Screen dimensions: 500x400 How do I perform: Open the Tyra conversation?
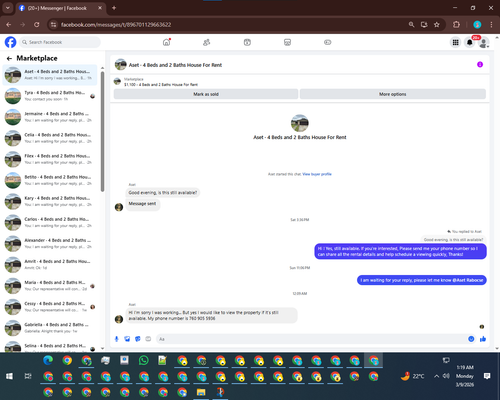pyautogui.click(x=50, y=96)
